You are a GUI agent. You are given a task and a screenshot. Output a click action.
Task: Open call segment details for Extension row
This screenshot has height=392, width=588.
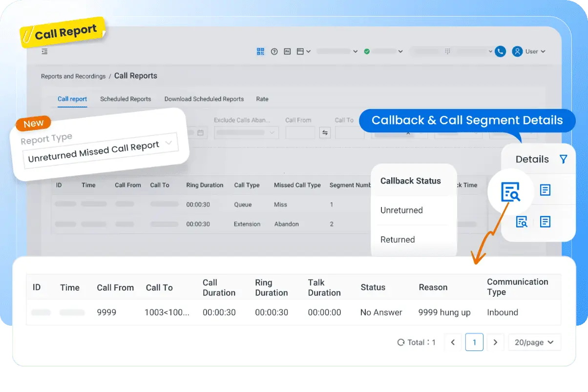[522, 222]
